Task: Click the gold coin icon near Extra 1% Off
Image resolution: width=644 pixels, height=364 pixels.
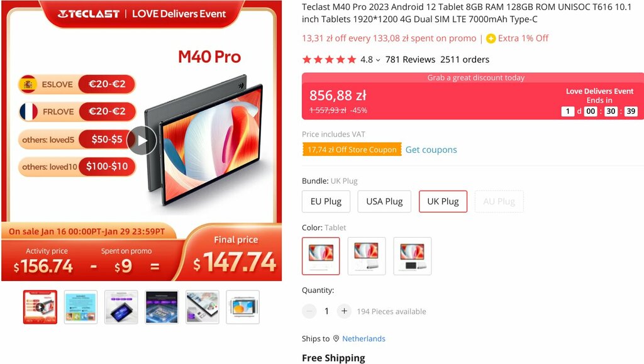Action: [491, 38]
